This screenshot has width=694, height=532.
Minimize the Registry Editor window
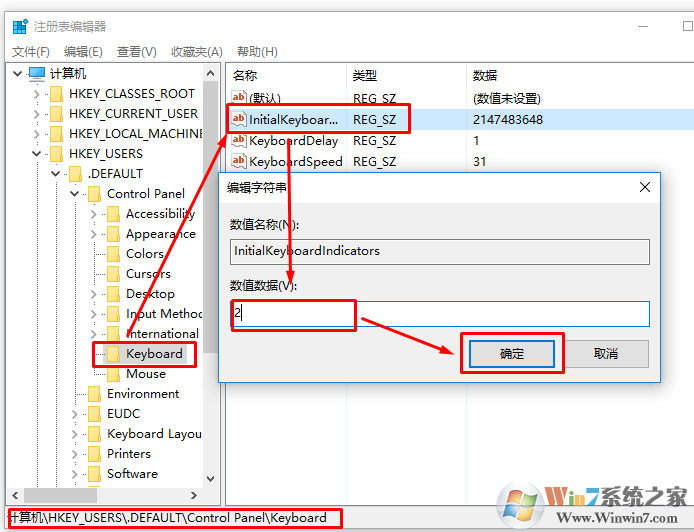(643, 27)
